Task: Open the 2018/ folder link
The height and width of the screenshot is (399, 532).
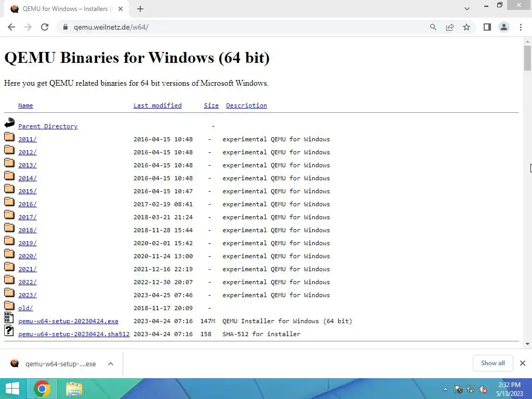Action: (28, 230)
